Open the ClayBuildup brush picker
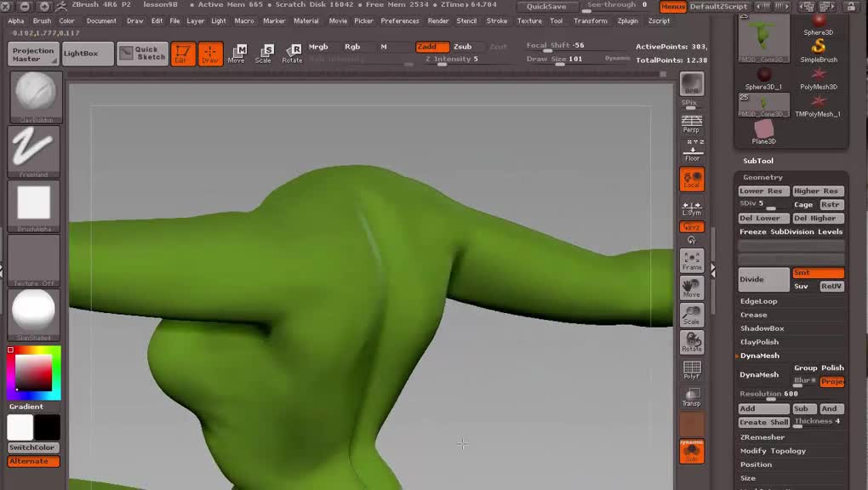This screenshot has width=868, height=490. [x=35, y=96]
